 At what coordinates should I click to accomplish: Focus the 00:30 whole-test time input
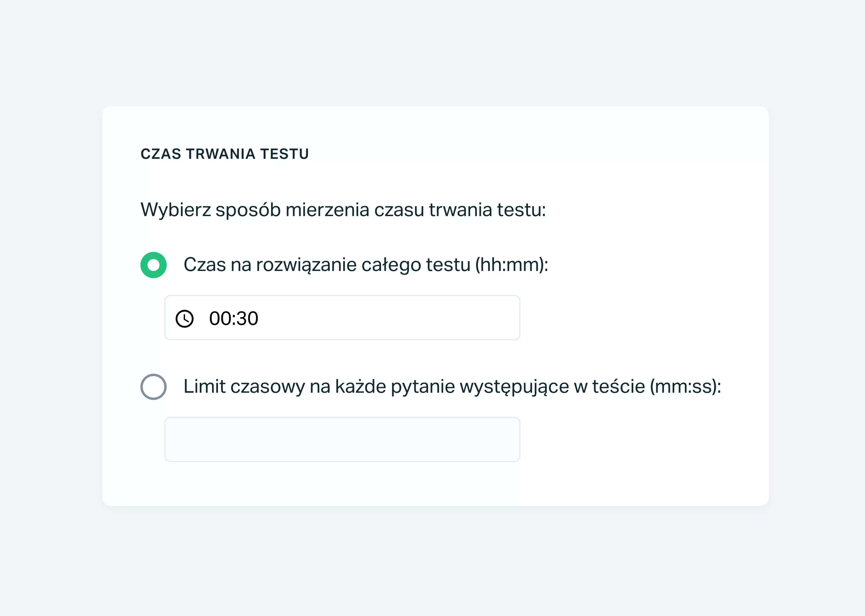click(x=342, y=318)
